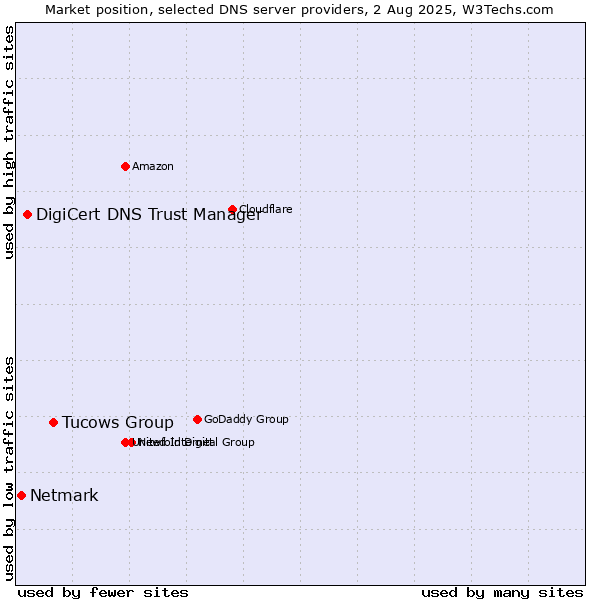Select the 'GoDaddy Group' label
Image resolution: width=600 pixels, height=600 pixels.
coord(246,419)
